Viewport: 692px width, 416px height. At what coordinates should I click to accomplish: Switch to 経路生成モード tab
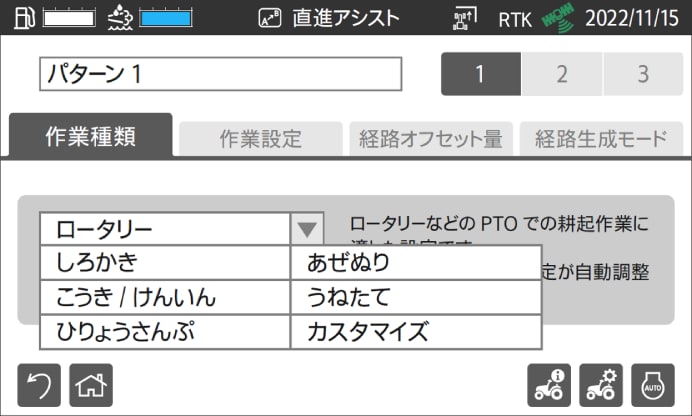(601, 139)
